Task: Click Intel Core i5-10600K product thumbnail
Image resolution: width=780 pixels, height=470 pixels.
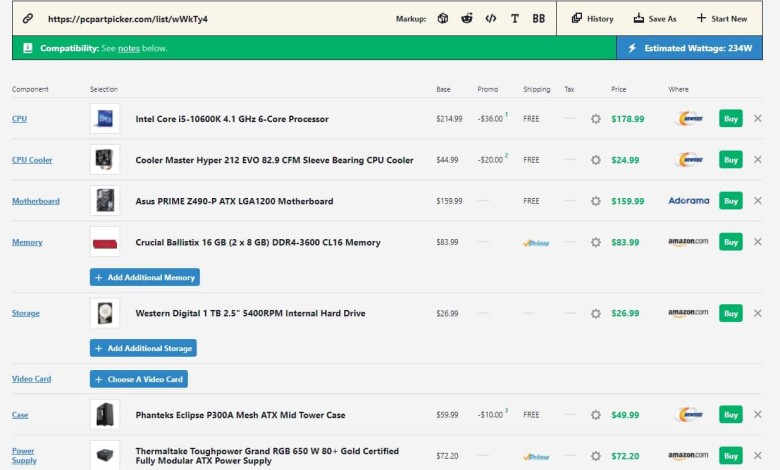Action: [x=105, y=119]
